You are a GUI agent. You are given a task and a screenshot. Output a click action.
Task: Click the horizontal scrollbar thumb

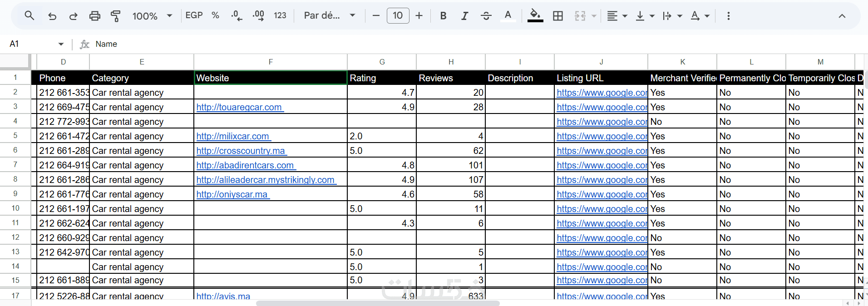click(x=378, y=303)
